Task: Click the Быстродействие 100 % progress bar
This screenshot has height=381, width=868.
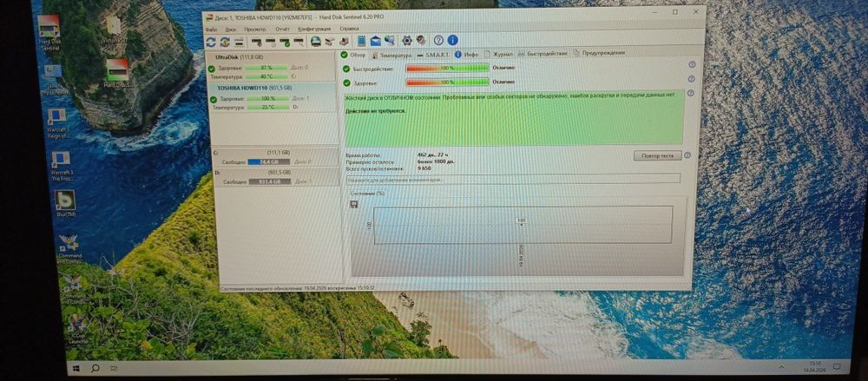Action: click(447, 68)
